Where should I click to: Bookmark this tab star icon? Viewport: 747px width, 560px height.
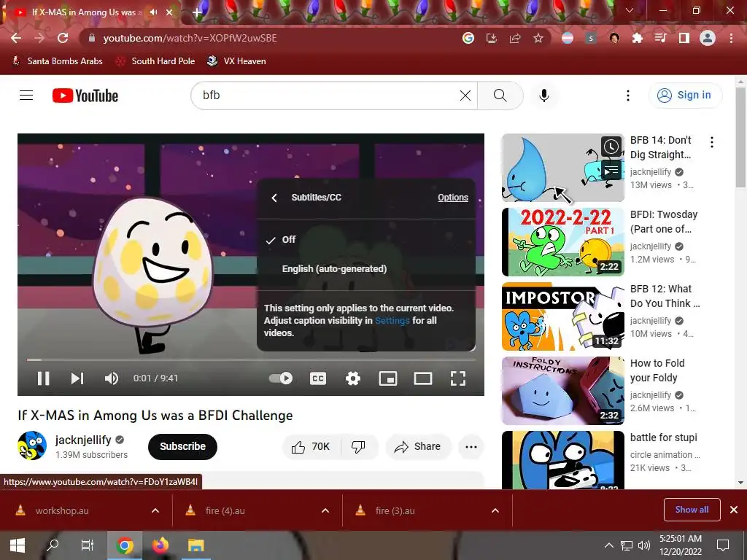pyautogui.click(x=538, y=38)
